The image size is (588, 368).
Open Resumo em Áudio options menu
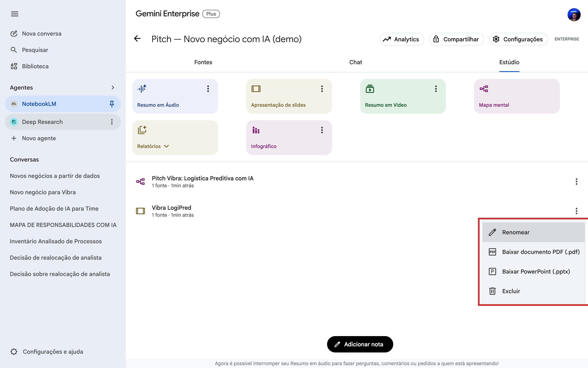208,89
